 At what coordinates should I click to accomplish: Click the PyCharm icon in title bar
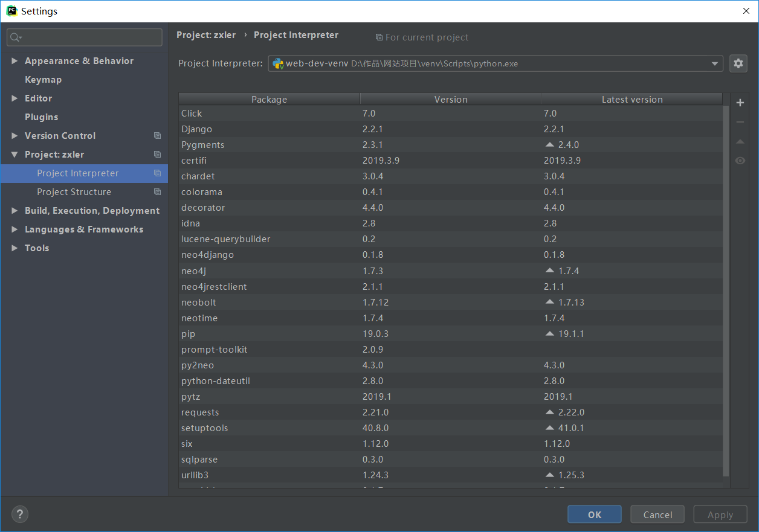[11, 11]
